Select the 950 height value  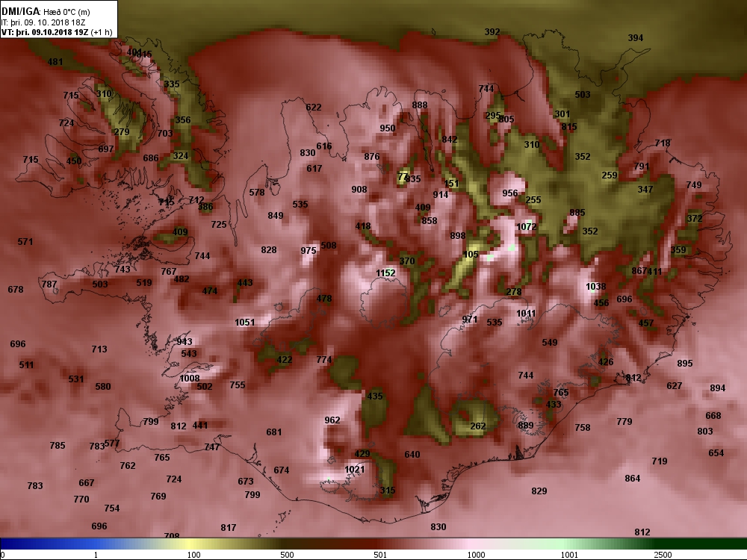[387, 128]
